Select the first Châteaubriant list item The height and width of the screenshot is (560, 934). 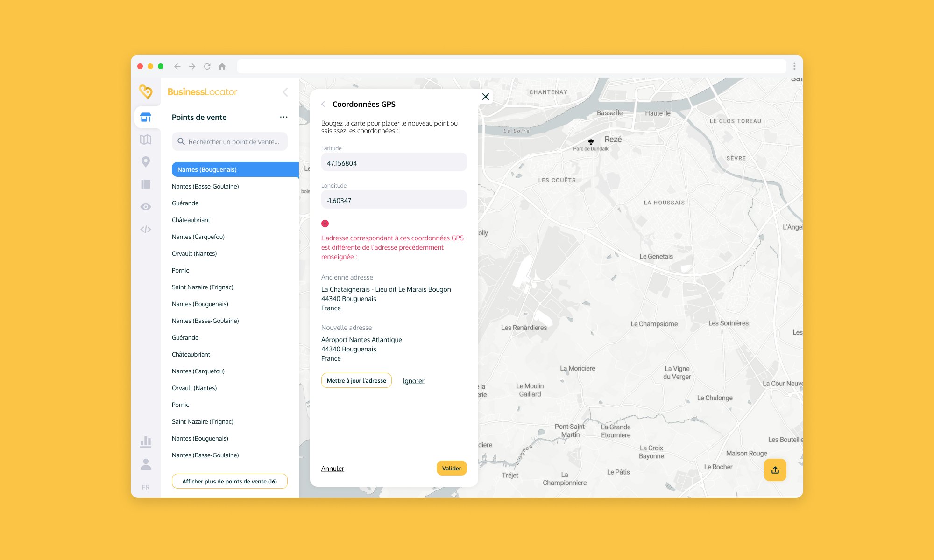click(x=191, y=220)
